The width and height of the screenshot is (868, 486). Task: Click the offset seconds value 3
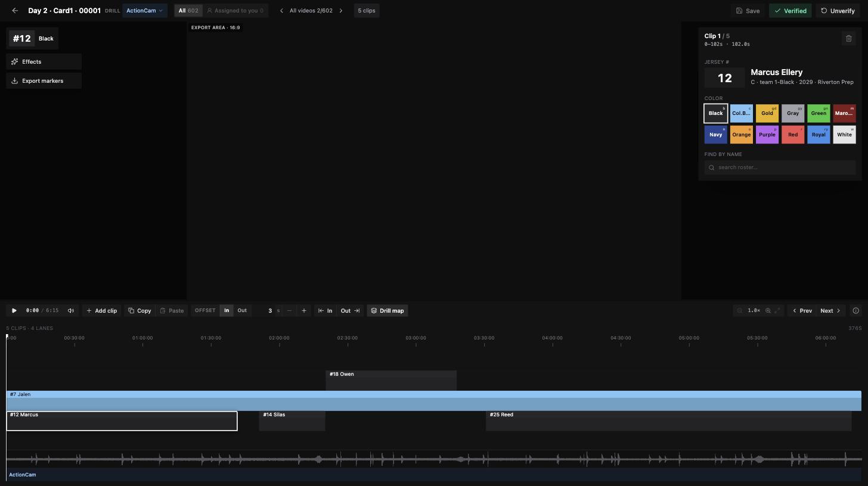point(270,310)
